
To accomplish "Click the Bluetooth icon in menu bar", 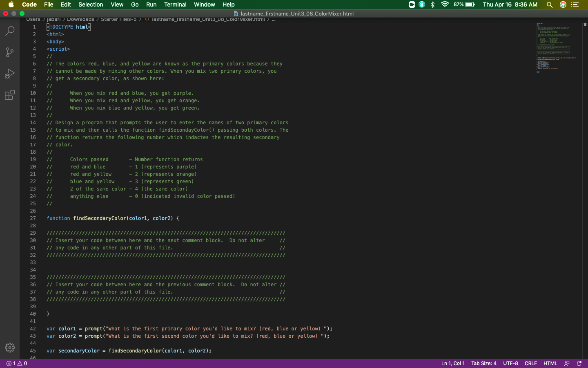I will click(432, 4).
